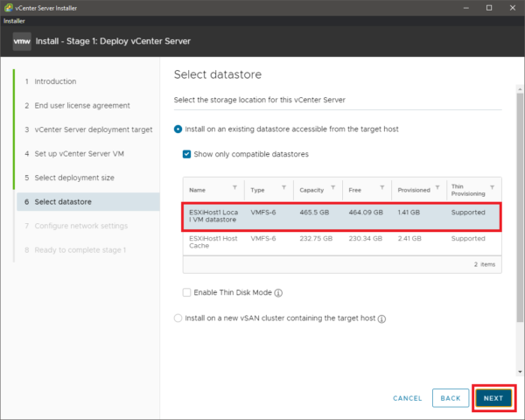Go to vCenter Server deployment target step
The image size is (525, 420).
pos(94,129)
